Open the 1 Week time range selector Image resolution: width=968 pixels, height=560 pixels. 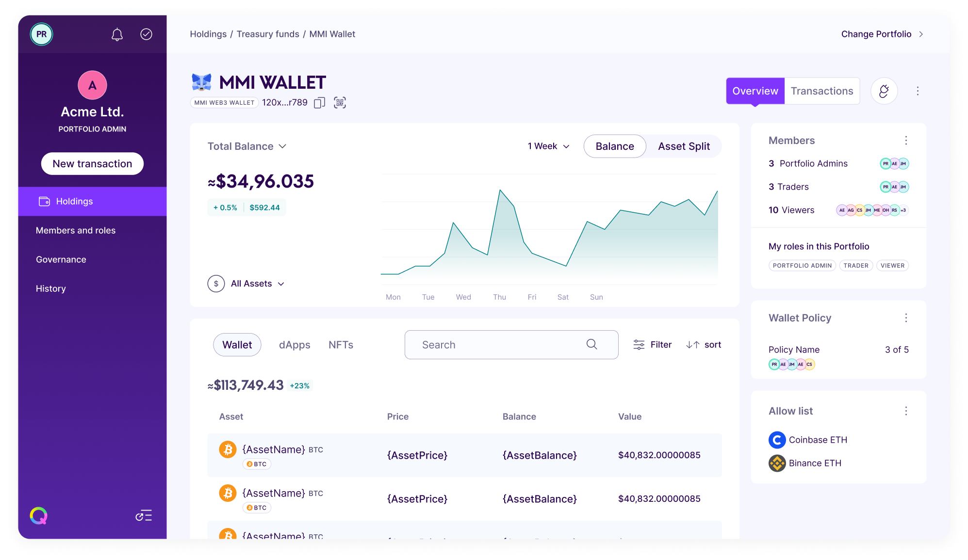pos(548,146)
